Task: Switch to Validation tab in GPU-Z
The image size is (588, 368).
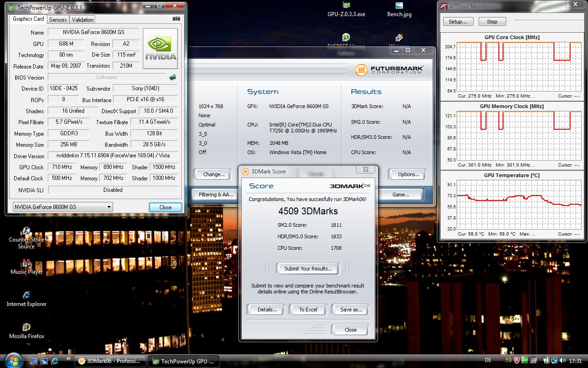Action: (83, 19)
